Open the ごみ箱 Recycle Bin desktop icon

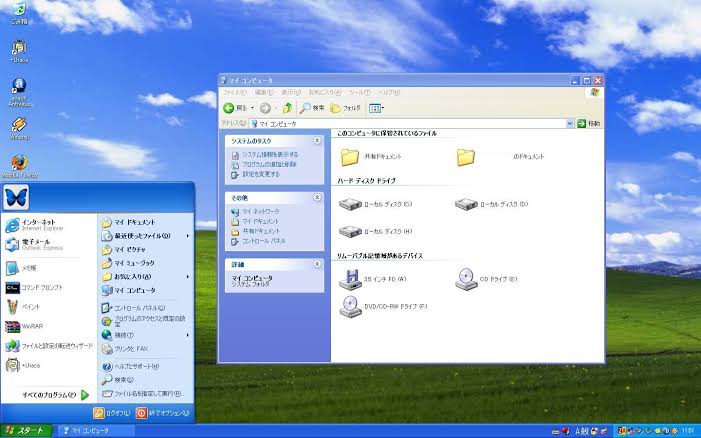19,12
